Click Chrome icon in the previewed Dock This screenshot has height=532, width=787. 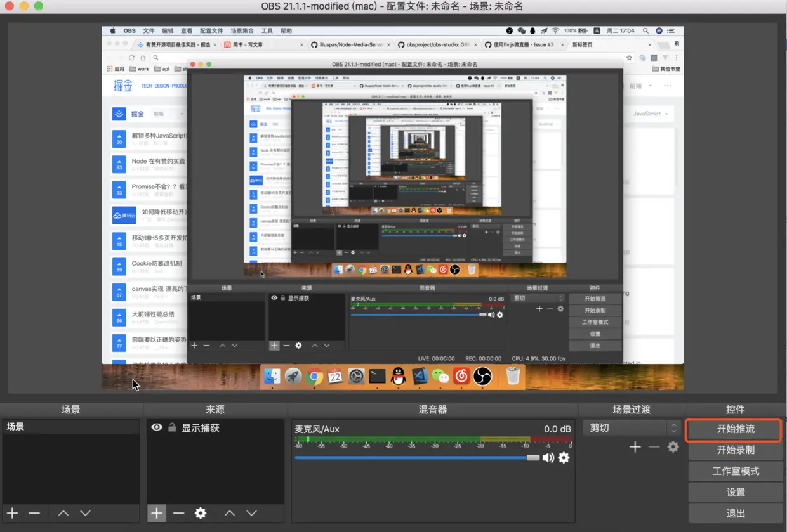(x=314, y=377)
